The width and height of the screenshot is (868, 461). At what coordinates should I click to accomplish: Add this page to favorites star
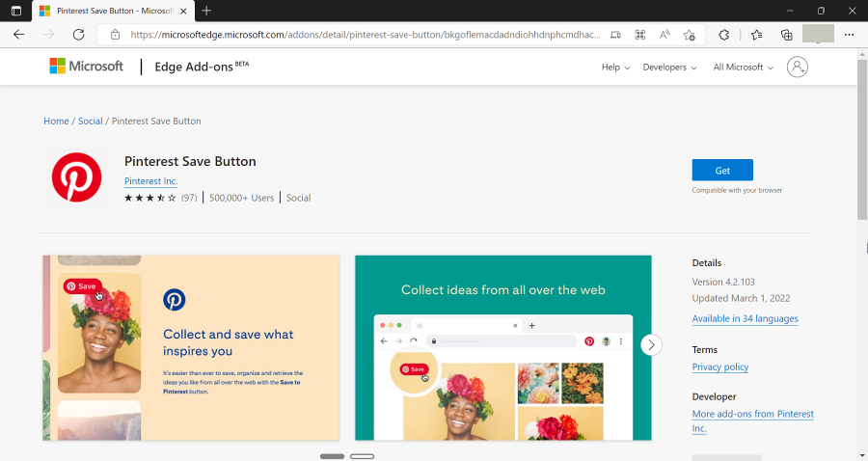click(690, 35)
